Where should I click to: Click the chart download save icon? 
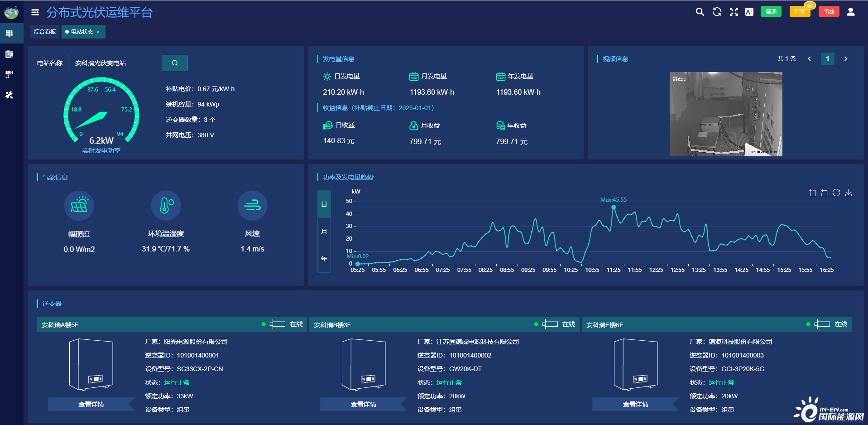(x=849, y=193)
